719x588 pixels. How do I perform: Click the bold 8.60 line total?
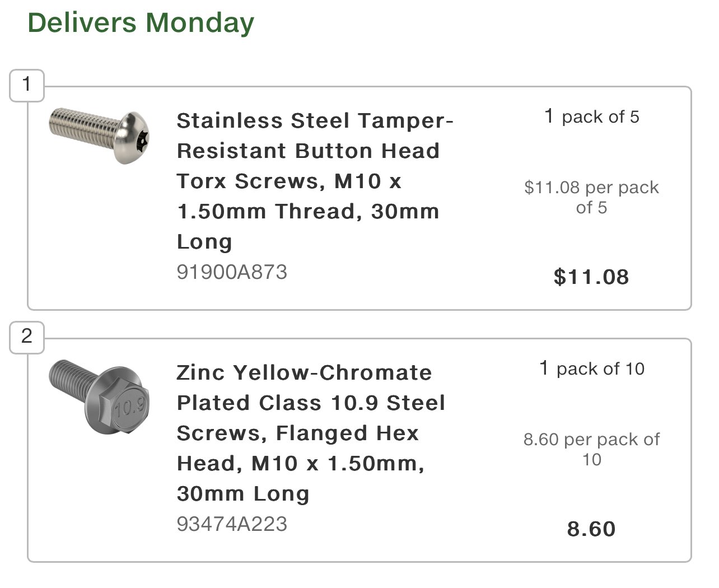click(591, 529)
